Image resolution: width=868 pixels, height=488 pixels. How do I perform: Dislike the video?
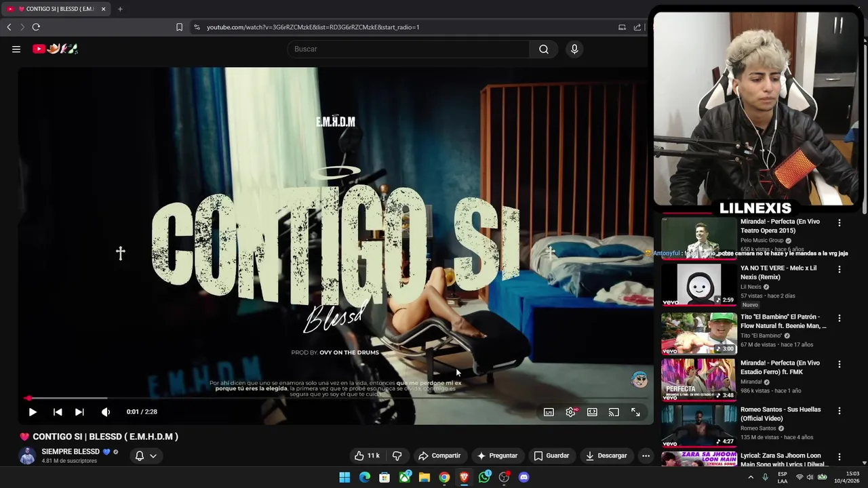pyautogui.click(x=397, y=455)
